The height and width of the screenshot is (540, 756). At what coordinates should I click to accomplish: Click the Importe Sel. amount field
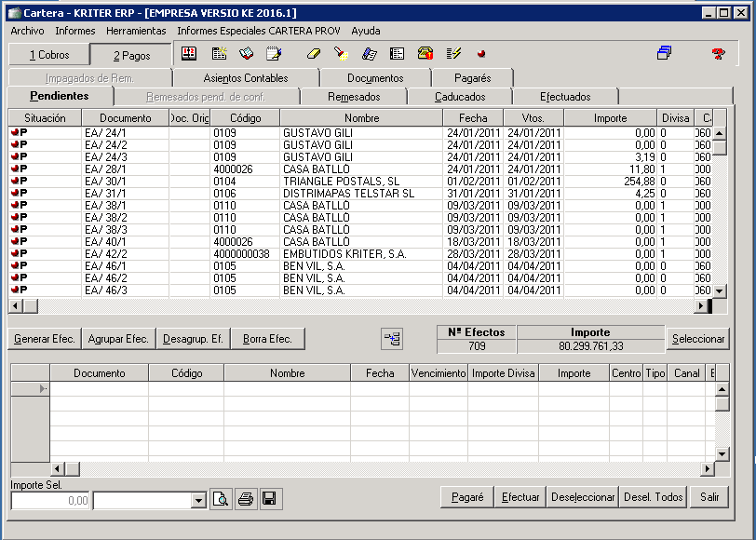(x=50, y=501)
